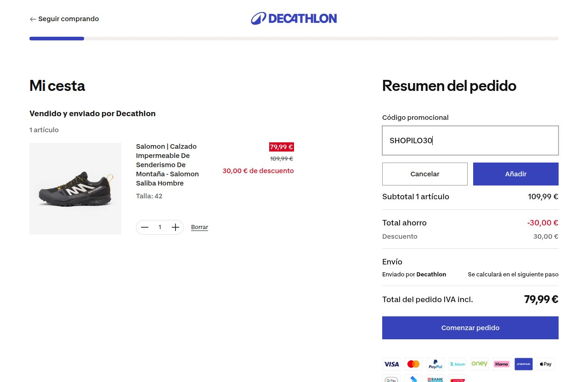Start checkout with Comenzar pedido

470,328
